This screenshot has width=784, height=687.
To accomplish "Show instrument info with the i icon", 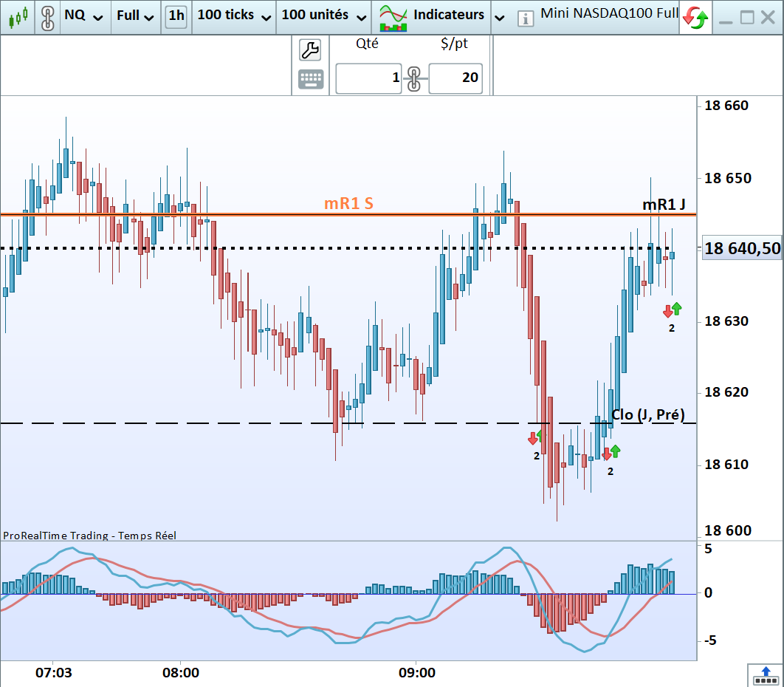I will pos(525,19).
